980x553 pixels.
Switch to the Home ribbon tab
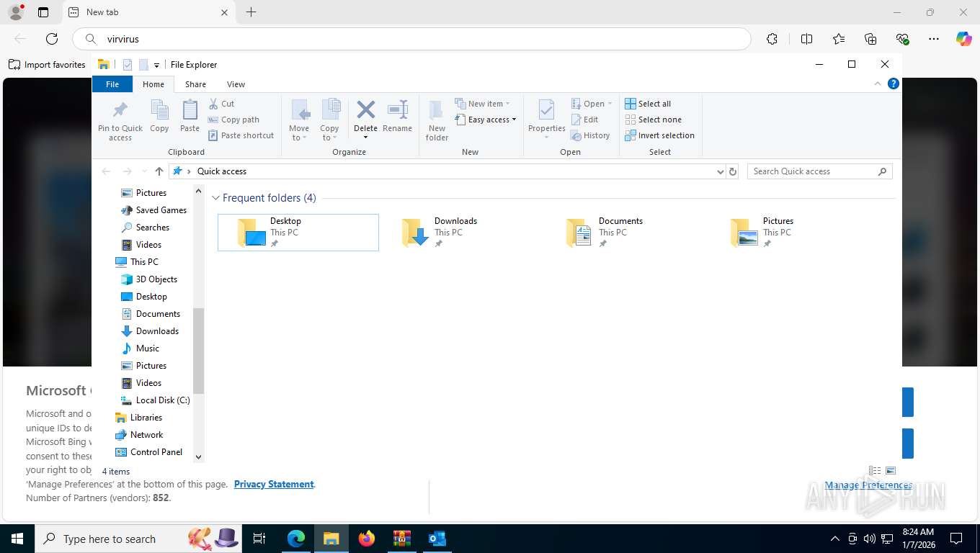(153, 84)
